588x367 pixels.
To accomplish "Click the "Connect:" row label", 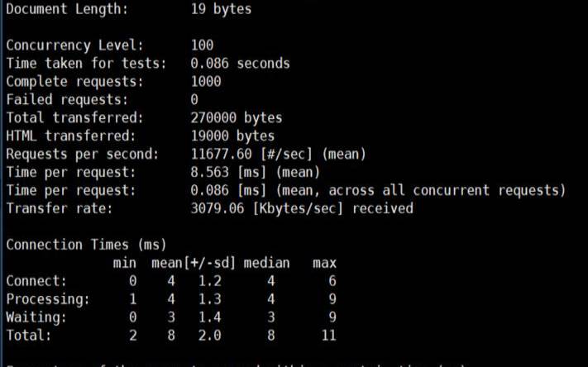I will (36, 281).
